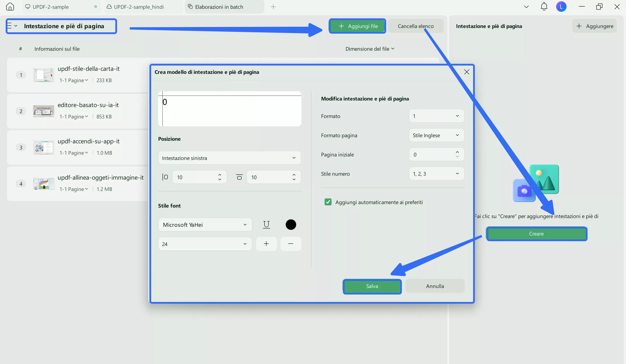
Task: Click the Aggiungi file button
Action: coord(358,26)
